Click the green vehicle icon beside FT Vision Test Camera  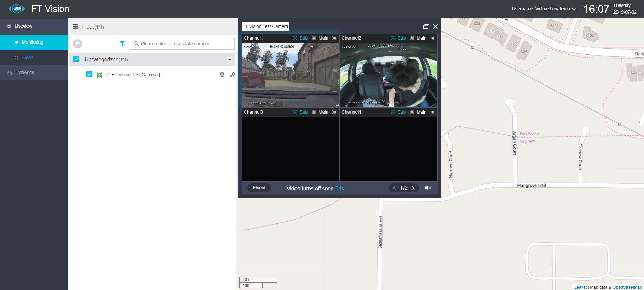[99, 75]
